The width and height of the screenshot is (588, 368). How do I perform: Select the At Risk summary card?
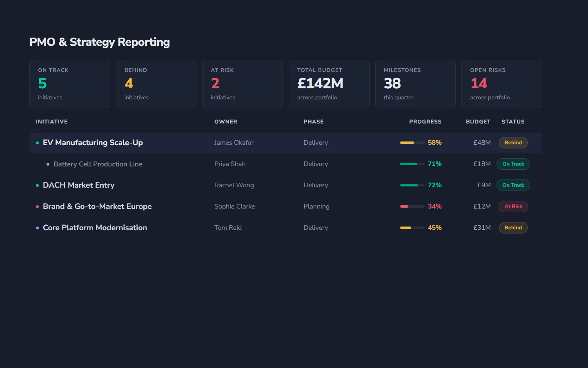[242, 84]
